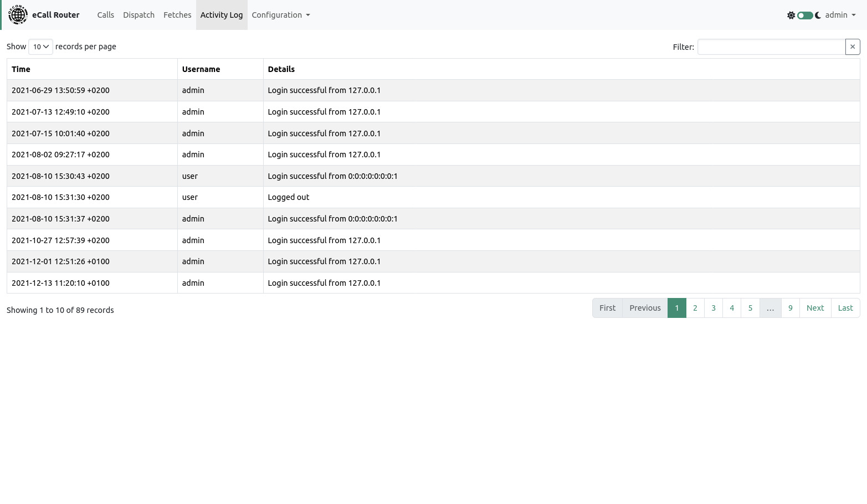Open the Fetches section
The height and width of the screenshot is (504, 867).
177,15
